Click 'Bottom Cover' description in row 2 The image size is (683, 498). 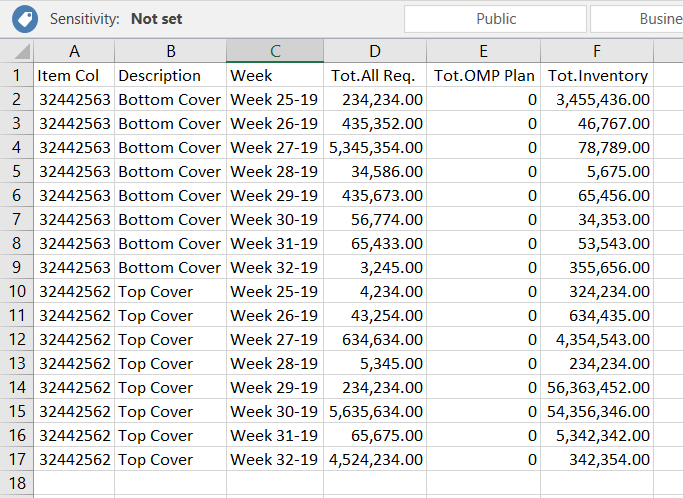(x=170, y=99)
